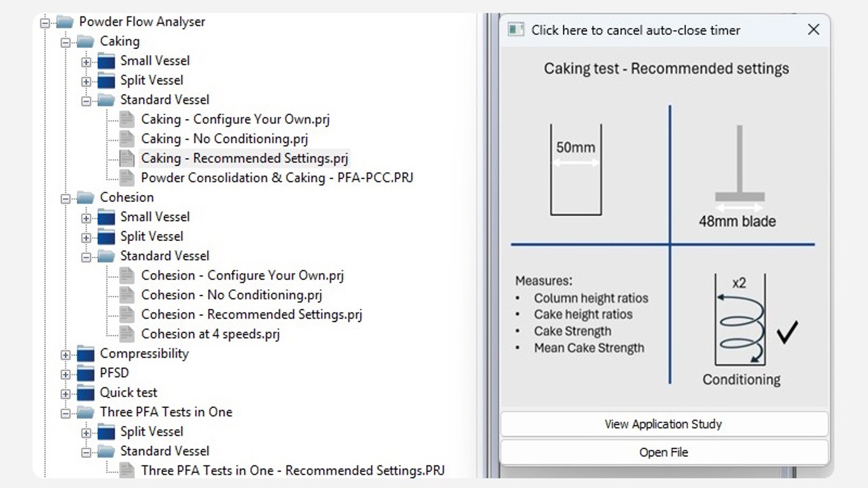This screenshot has width=868, height=488.
Task: Collapse the Powder Flow Analyser root node
Action: tap(45, 23)
